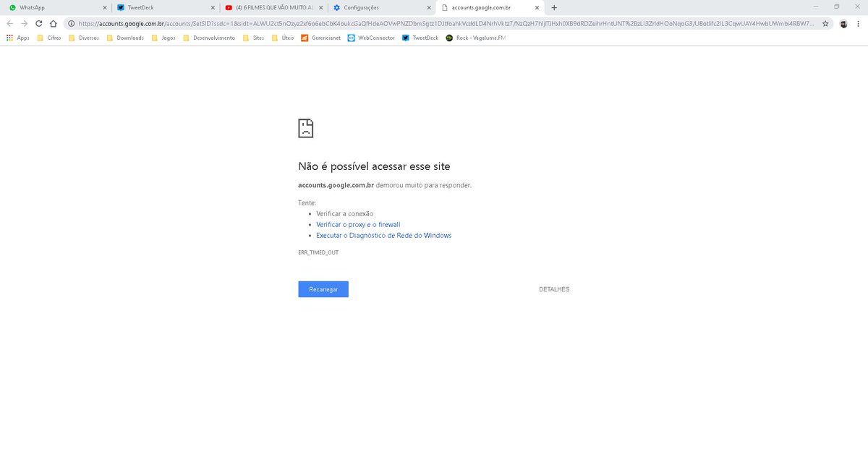Open the TweetDeck bookmark in bookmarks bar
868x470 pixels.
click(x=420, y=38)
